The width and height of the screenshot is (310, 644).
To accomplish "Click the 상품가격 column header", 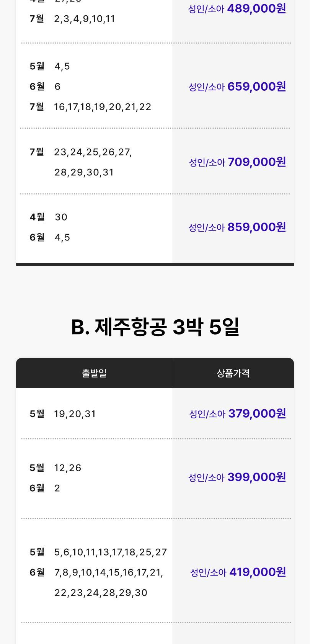I will (x=233, y=373).
